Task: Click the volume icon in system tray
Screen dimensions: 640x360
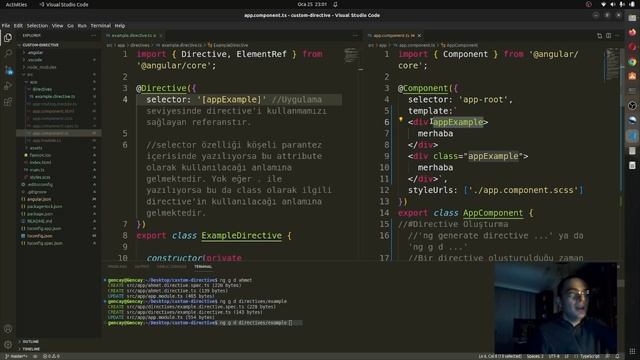Action: pos(613,4)
